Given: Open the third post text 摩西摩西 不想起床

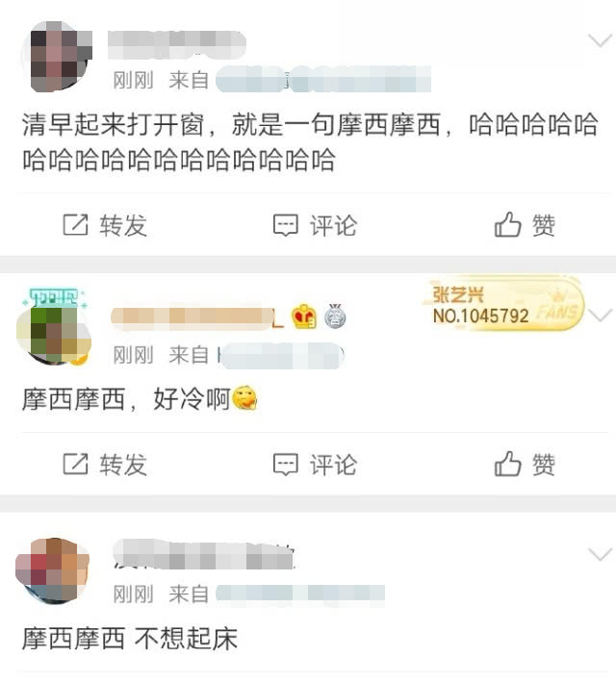Looking at the screenshot, I should [130, 639].
